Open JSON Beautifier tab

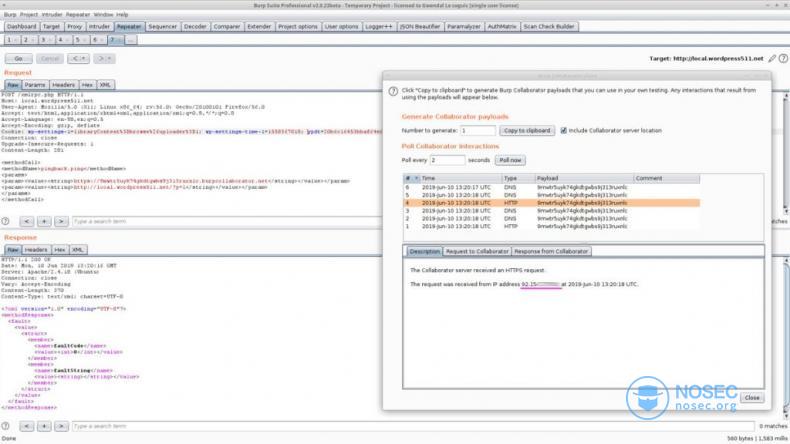pyautogui.click(x=420, y=26)
